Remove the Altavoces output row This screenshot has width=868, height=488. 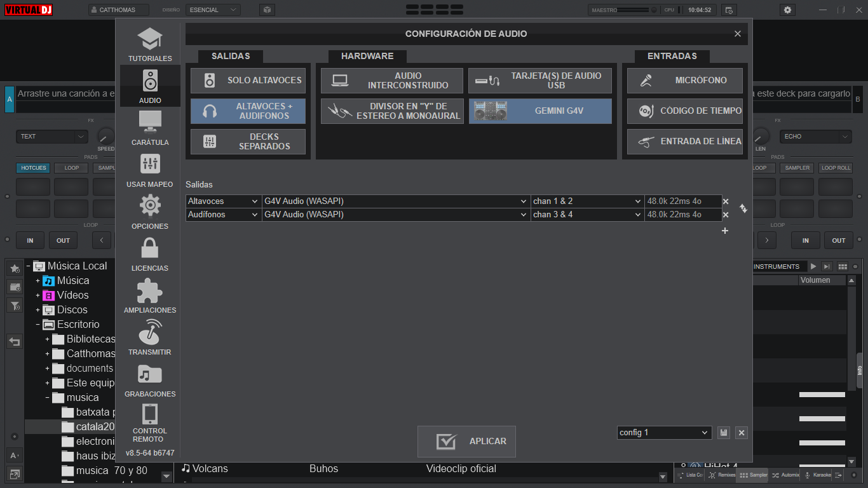(x=726, y=201)
